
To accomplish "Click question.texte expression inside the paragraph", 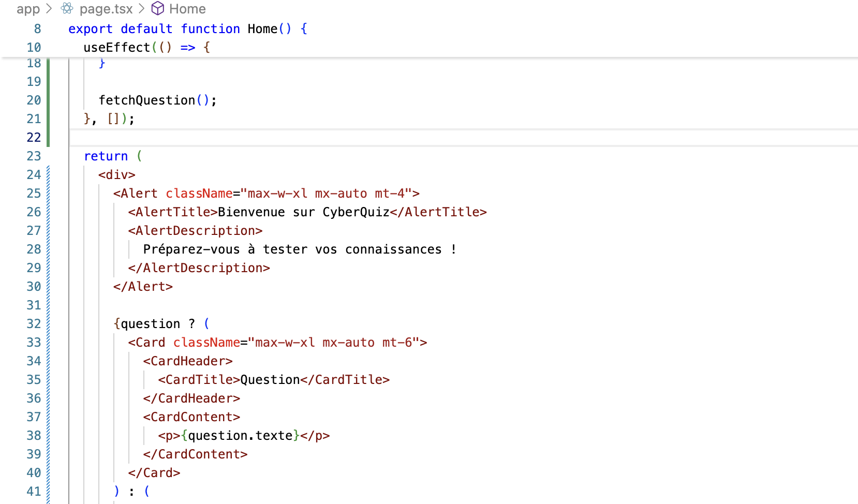I will [240, 436].
